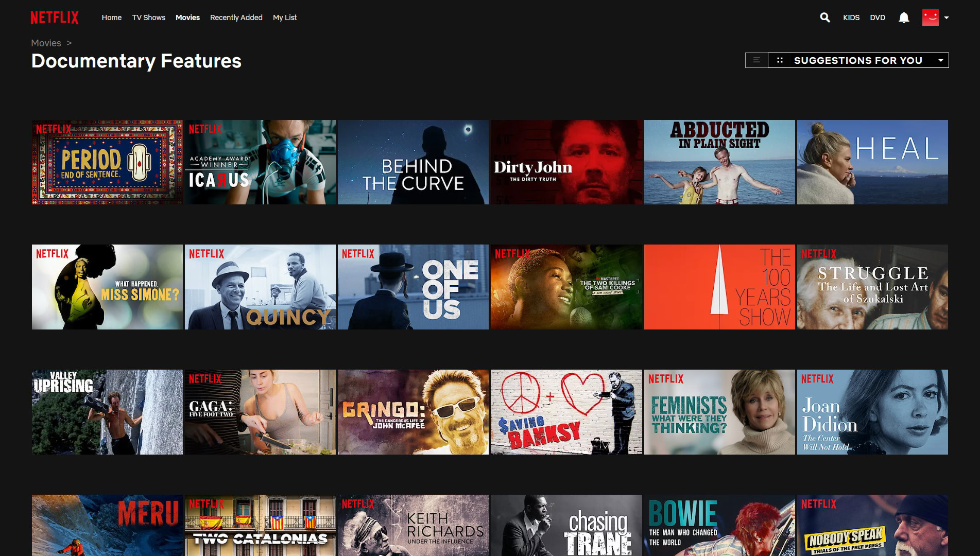Open TV Shows in the navigation
Image resolution: width=980 pixels, height=556 pixels.
point(148,18)
